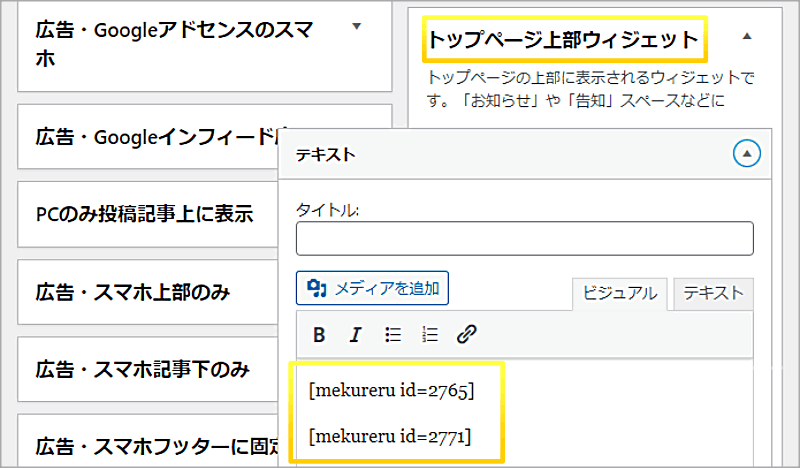Collapse the トップページ上部ウィジェット area
The image size is (800, 468).
click(x=747, y=36)
